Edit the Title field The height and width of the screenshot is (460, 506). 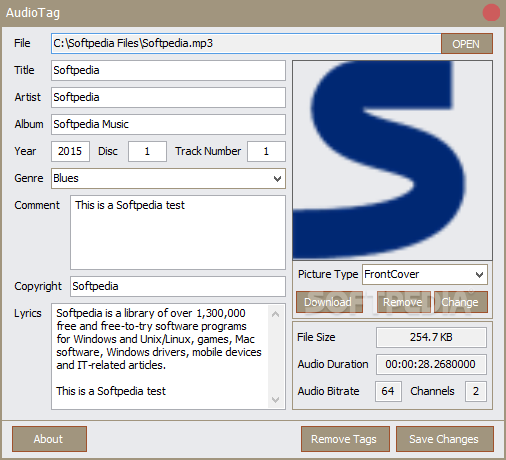(x=168, y=70)
